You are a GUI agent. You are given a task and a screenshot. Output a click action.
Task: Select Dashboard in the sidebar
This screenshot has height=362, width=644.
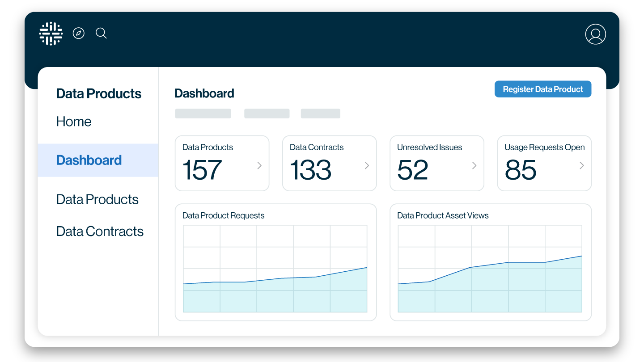[x=89, y=160]
